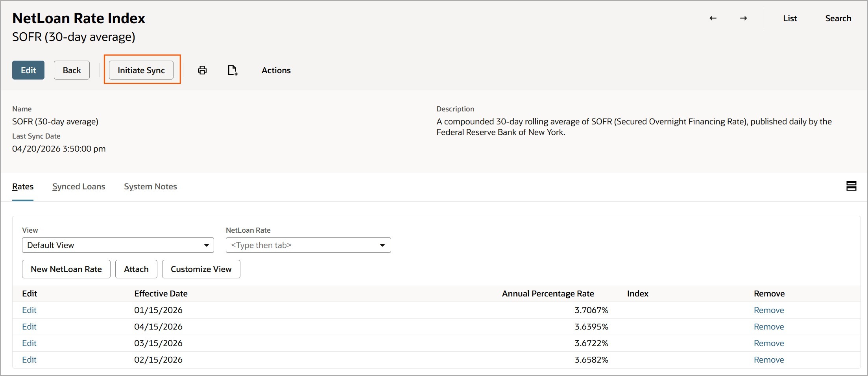Expand the Default View dropdown

point(206,245)
